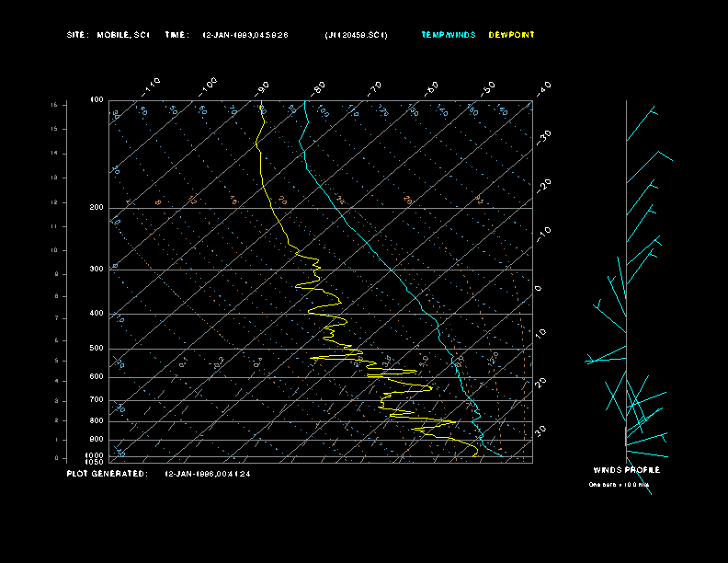
Task: Click the "SITE:" label in the header
Action: coord(77,35)
